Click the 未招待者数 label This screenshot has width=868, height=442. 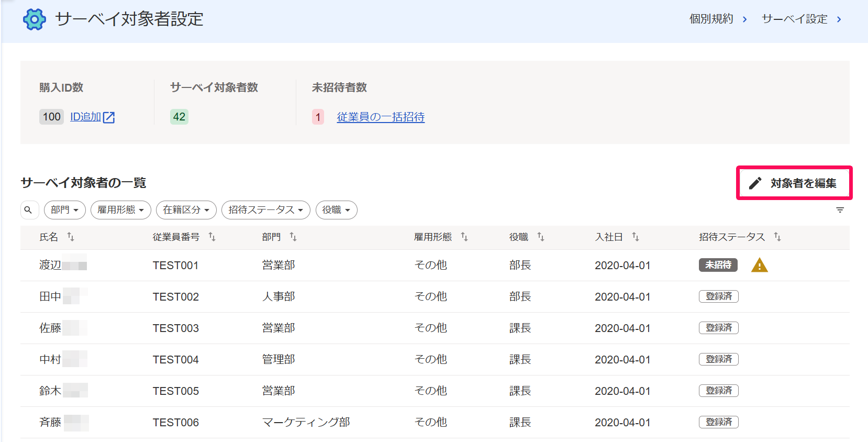click(339, 87)
